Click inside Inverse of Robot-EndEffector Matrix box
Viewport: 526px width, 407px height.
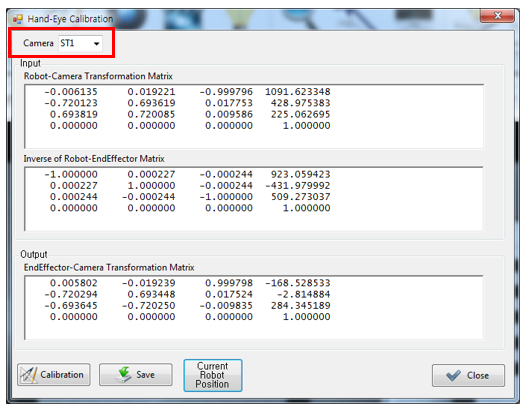point(254,199)
